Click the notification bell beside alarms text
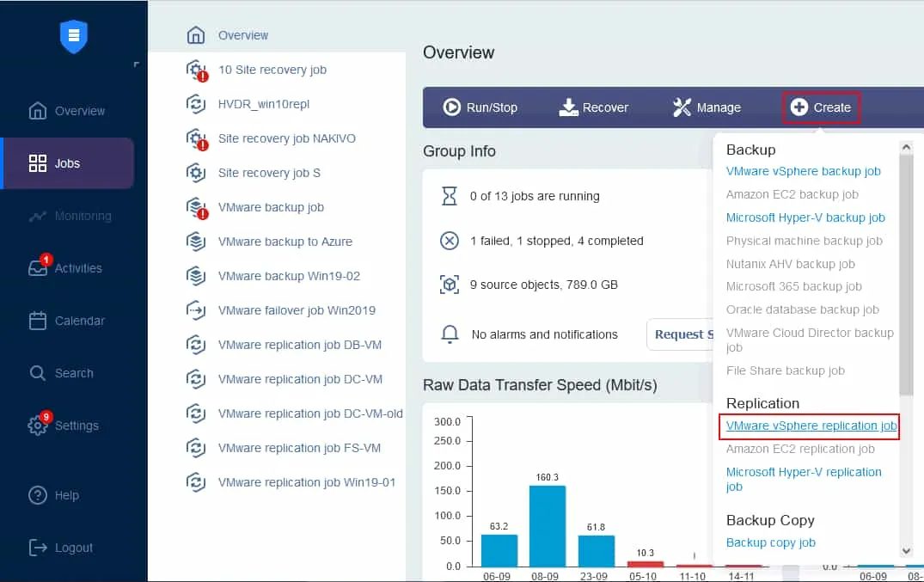The height and width of the screenshot is (582, 924). [x=450, y=334]
